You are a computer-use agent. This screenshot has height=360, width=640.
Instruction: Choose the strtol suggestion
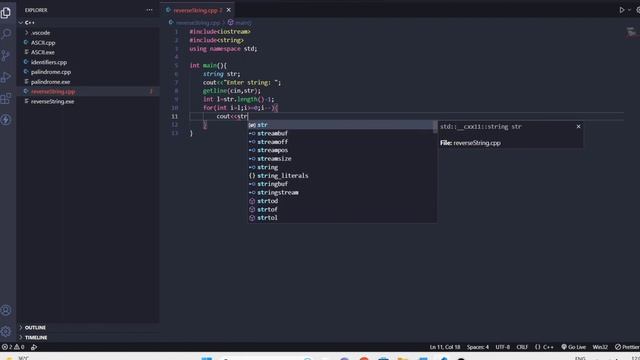342,218
